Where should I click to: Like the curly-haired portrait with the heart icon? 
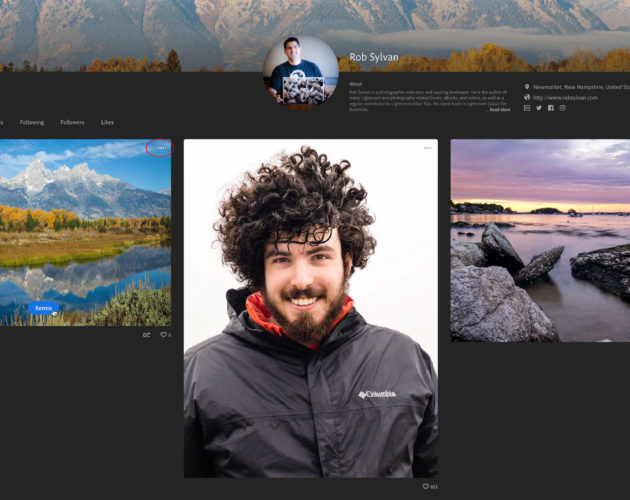425,486
